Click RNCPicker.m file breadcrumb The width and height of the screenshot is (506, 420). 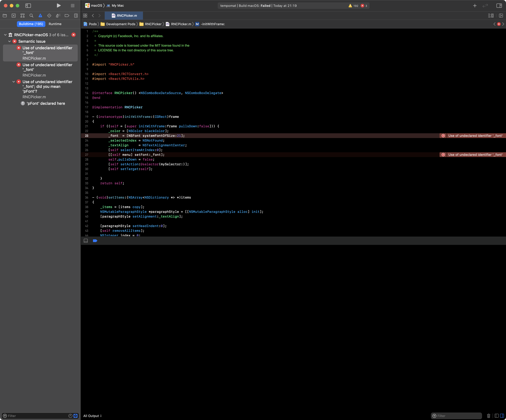coord(179,24)
